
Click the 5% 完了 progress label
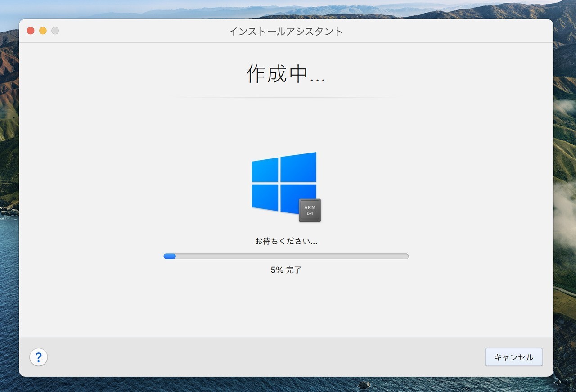pos(286,270)
